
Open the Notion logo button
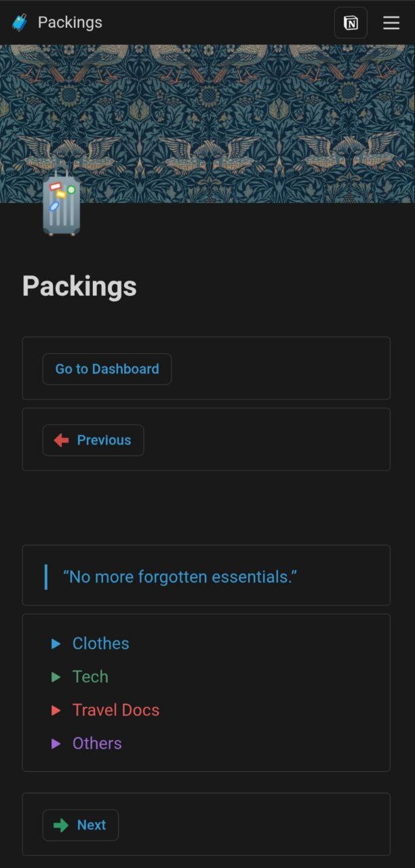(351, 23)
